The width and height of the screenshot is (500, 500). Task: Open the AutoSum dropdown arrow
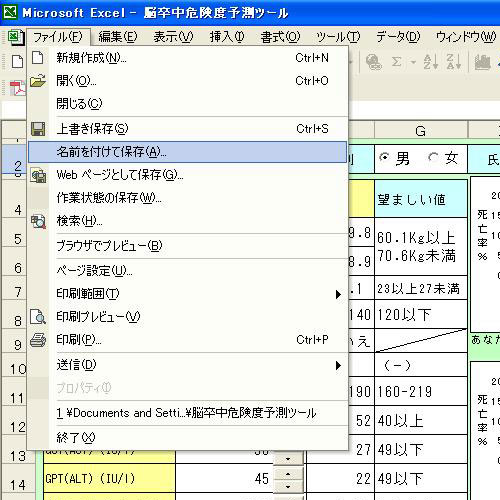pos(413,62)
